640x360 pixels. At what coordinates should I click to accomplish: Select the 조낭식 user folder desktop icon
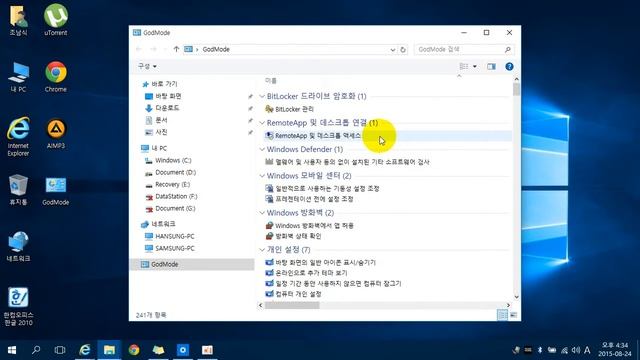coord(18,20)
